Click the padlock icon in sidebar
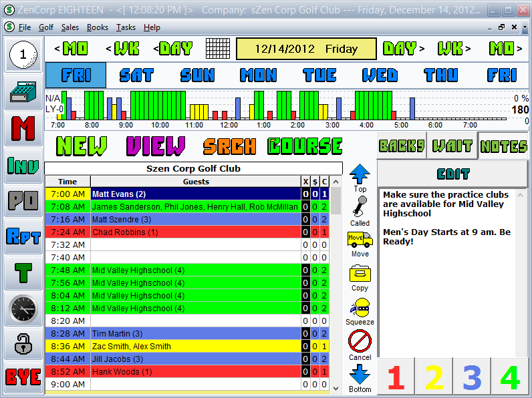This screenshot has width=532, height=398. [23, 344]
